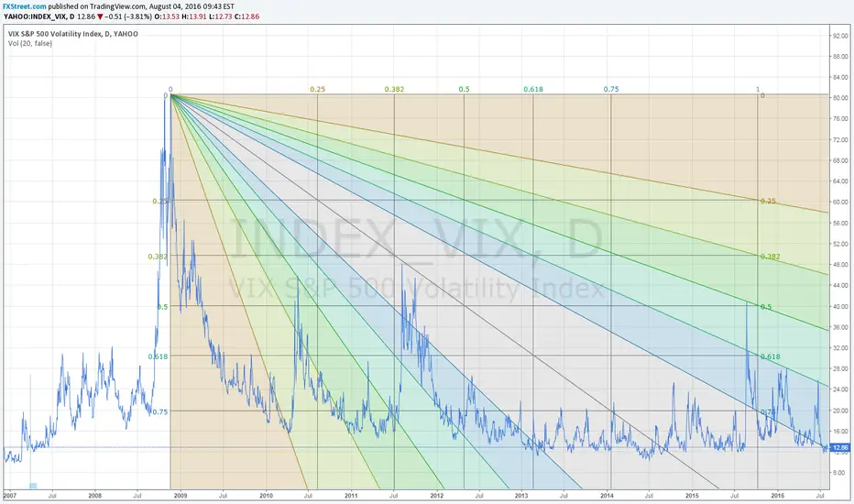The image size is (854, 504).
Task: Click the 0.382 price-level label beside the 2009 edge
Action: [158, 256]
